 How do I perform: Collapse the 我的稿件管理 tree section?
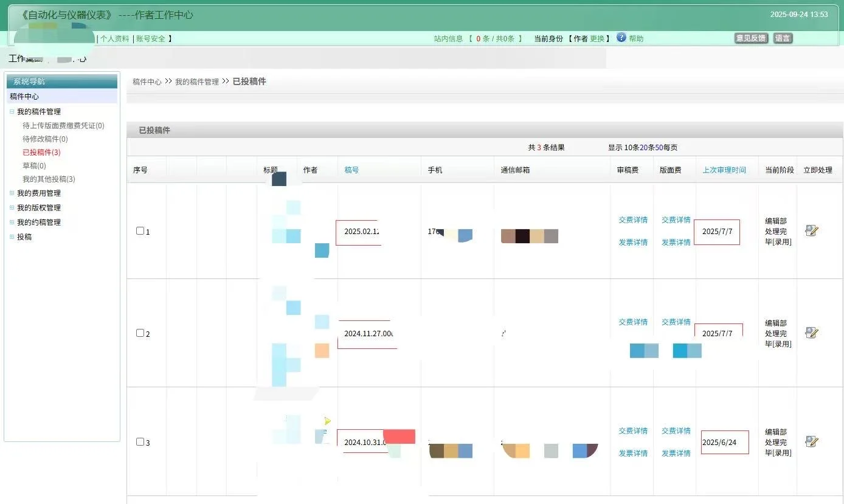click(12, 111)
